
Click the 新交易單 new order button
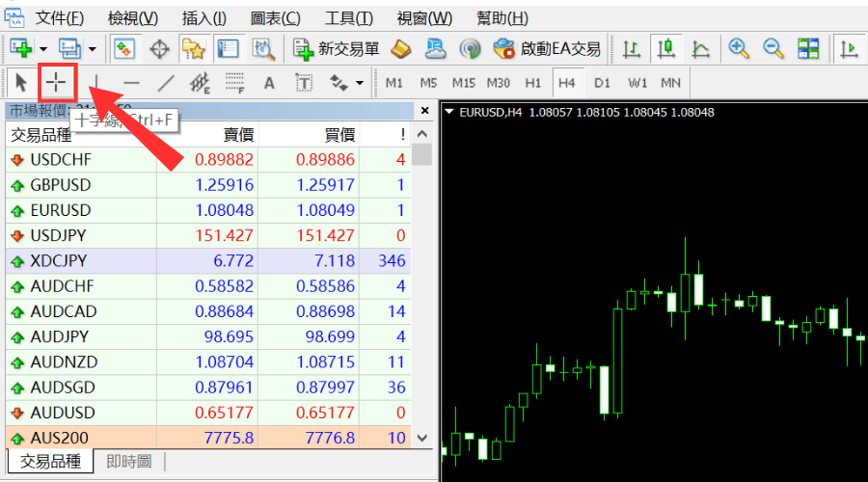point(336,48)
